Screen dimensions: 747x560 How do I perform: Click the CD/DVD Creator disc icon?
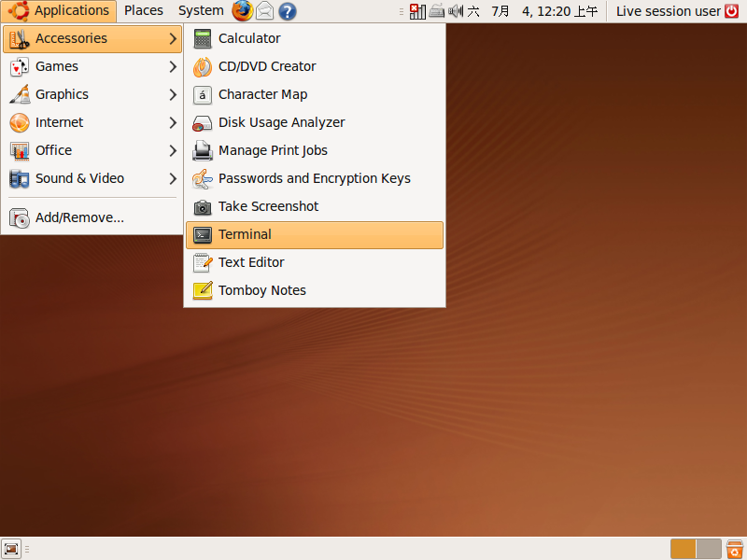point(203,66)
